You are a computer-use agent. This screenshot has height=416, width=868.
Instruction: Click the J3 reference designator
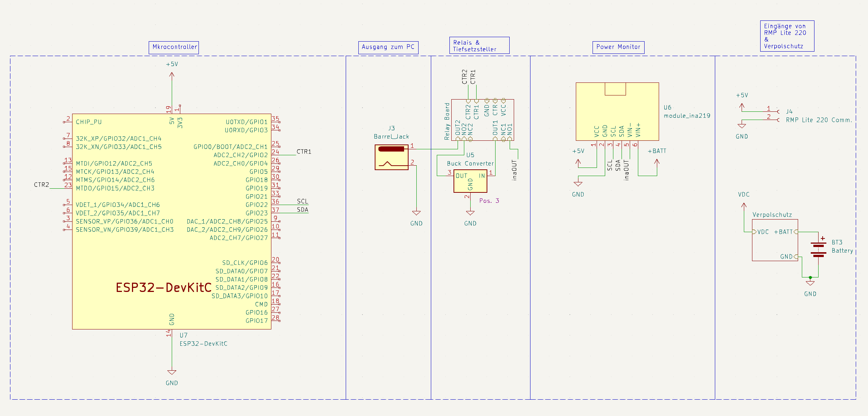[391, 128]
